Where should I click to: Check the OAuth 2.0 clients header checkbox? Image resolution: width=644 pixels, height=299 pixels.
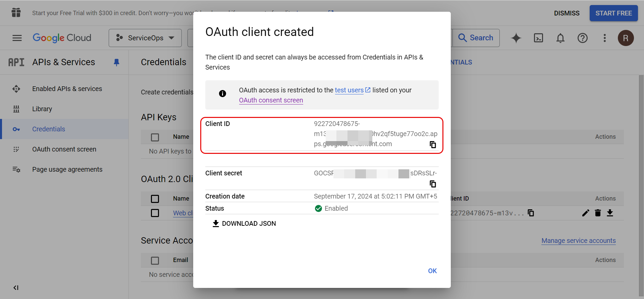coord(155,199)
